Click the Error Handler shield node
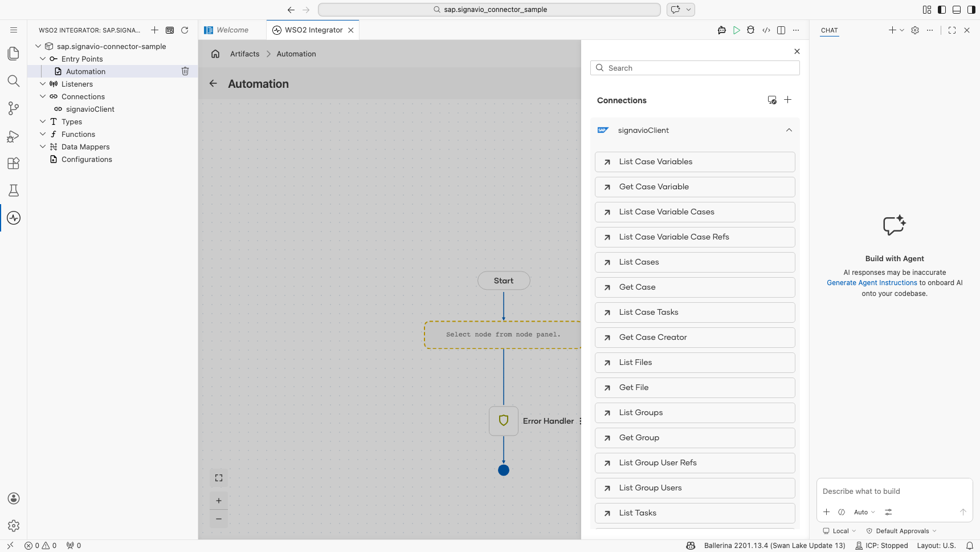This screenshot has width=980, height=552. [x=504, y=421]
